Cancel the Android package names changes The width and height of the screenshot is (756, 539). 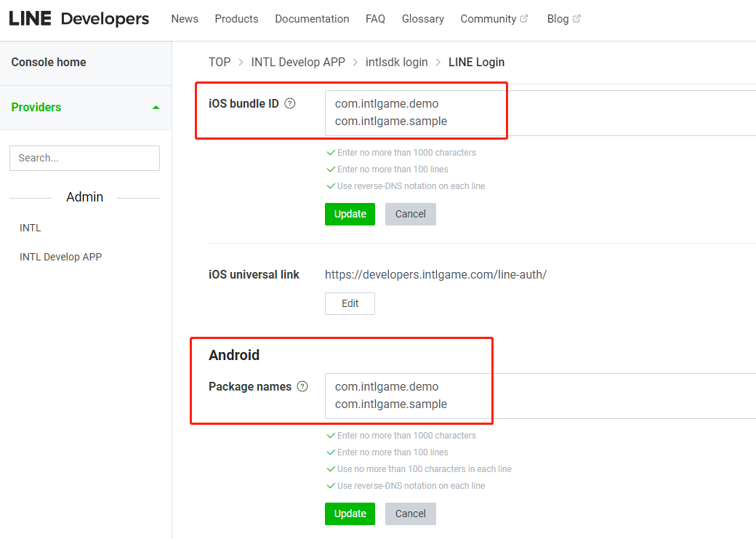tap(410, 514)
